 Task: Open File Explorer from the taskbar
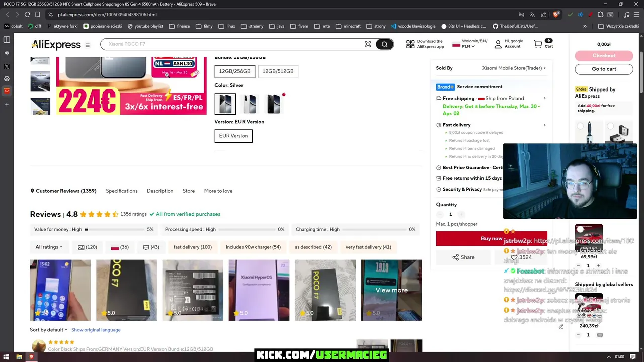(19, 357)
